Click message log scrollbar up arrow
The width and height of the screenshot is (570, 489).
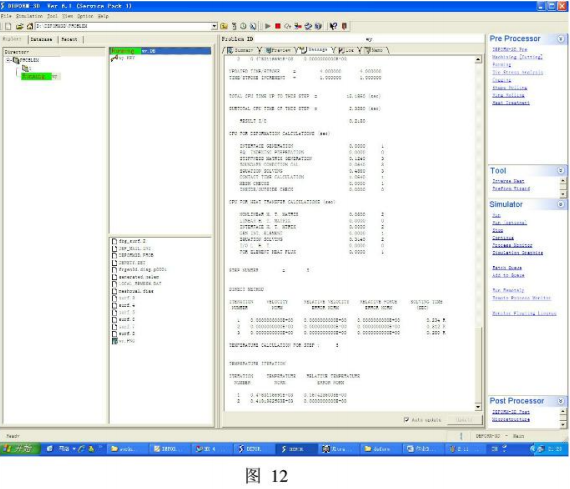tap(478, 59)
